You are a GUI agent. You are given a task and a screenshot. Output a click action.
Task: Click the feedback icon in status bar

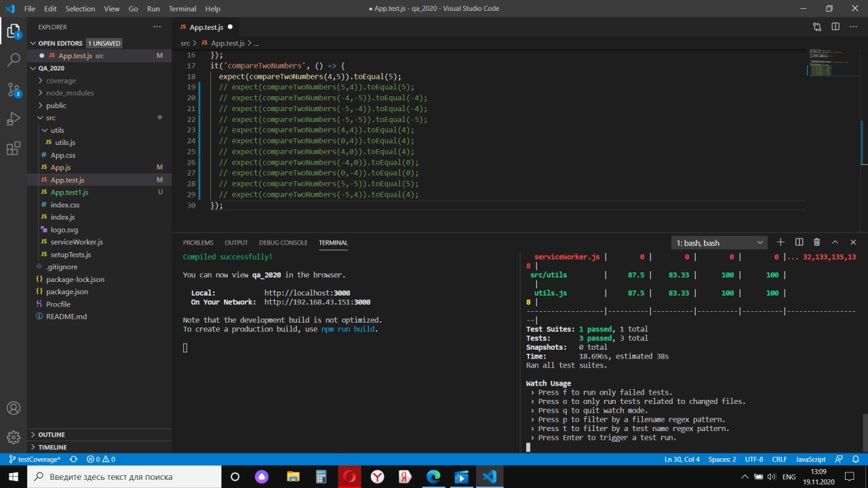[839, 459]
